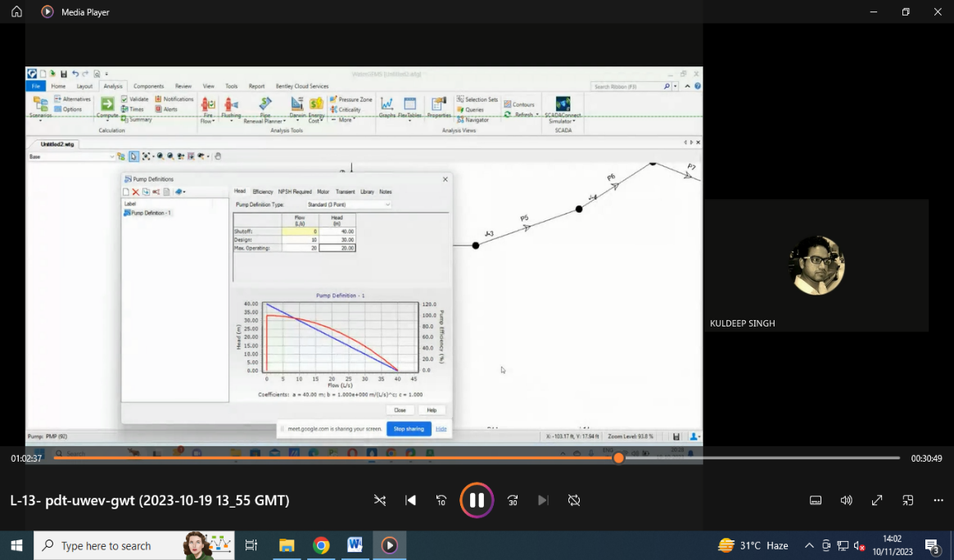
Task: Open the Flushing analysis tool
Action: (231, 108)
